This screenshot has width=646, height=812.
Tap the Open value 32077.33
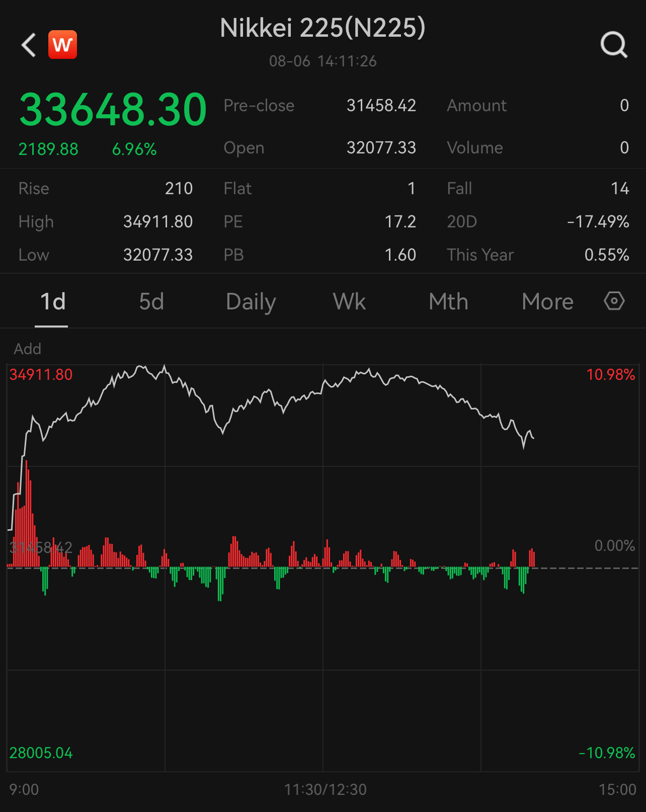[x=381, y=148]
